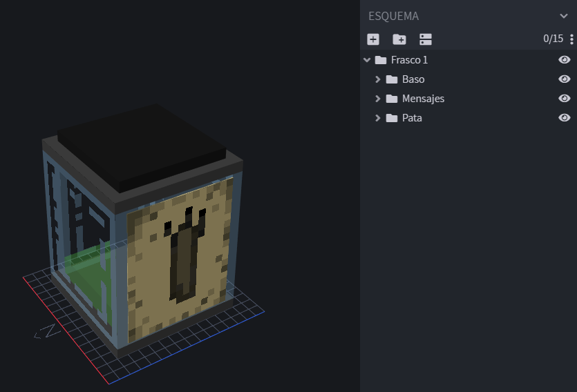Screen dimensions: 577x392
Task: Expand the Mensajes group
Action: (x=377, y=99)
